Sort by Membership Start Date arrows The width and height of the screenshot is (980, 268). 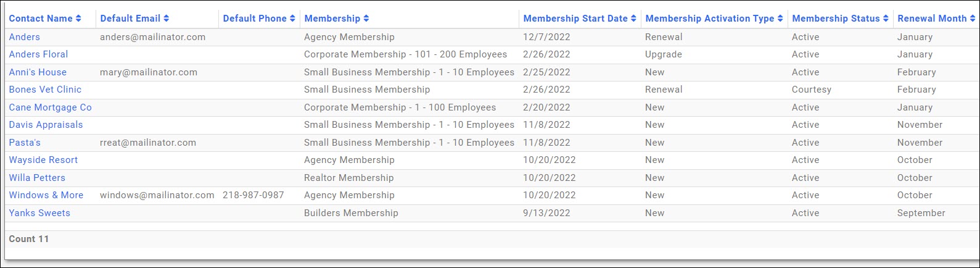tap(633, 19)
